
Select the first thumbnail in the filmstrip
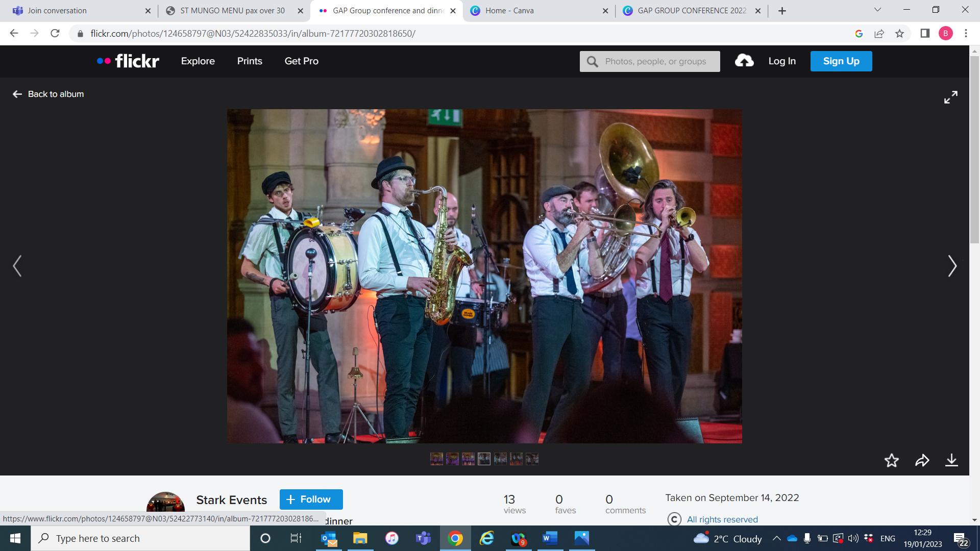pos(436,459)
